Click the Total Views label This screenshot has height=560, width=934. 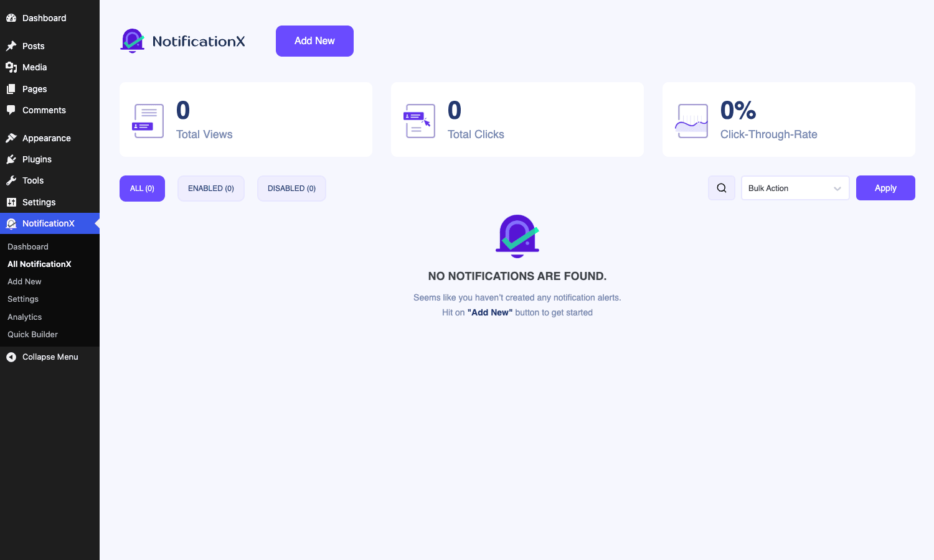pos(204,134)
